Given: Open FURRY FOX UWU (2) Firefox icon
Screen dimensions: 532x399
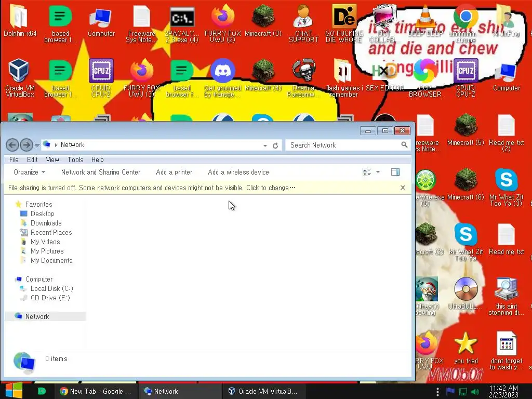Looking at the screenshot, I should click(x=222, y=23).
